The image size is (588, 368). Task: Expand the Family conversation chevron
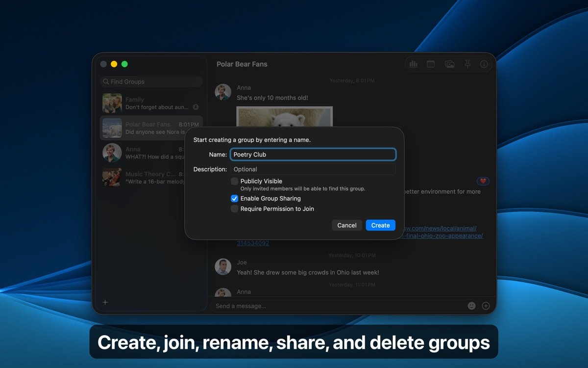[196, 106]
